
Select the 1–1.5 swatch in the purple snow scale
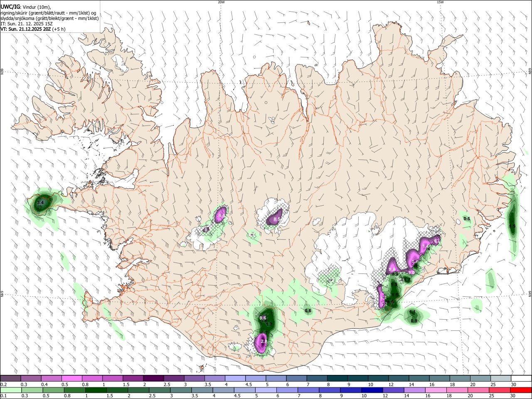(113, 379)
